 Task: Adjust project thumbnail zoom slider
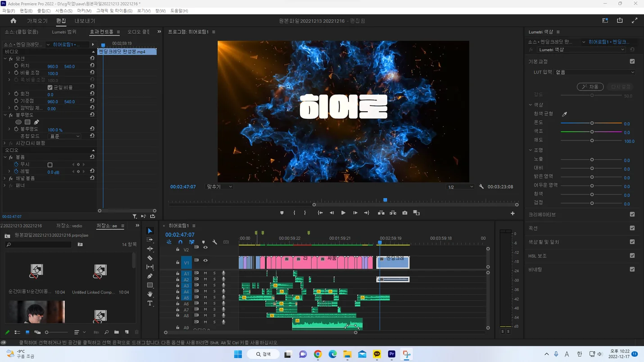(x=56, y=332)
